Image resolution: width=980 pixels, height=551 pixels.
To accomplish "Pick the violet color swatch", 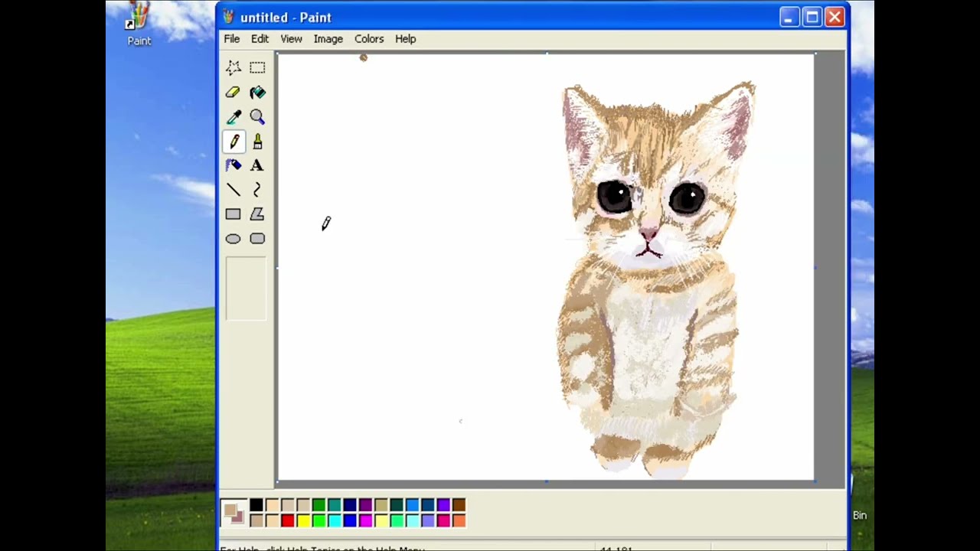I will pos(443,504).
